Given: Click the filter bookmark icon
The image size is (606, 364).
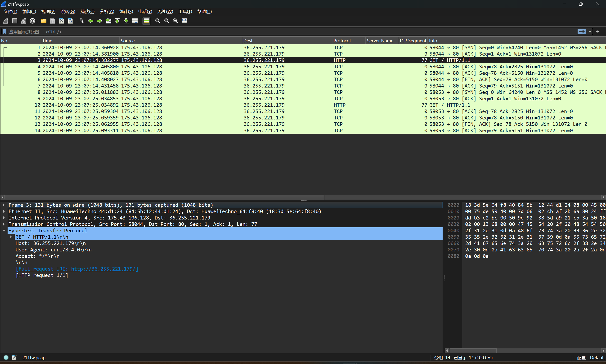Looking at the screenshot, I should point(4,32).
